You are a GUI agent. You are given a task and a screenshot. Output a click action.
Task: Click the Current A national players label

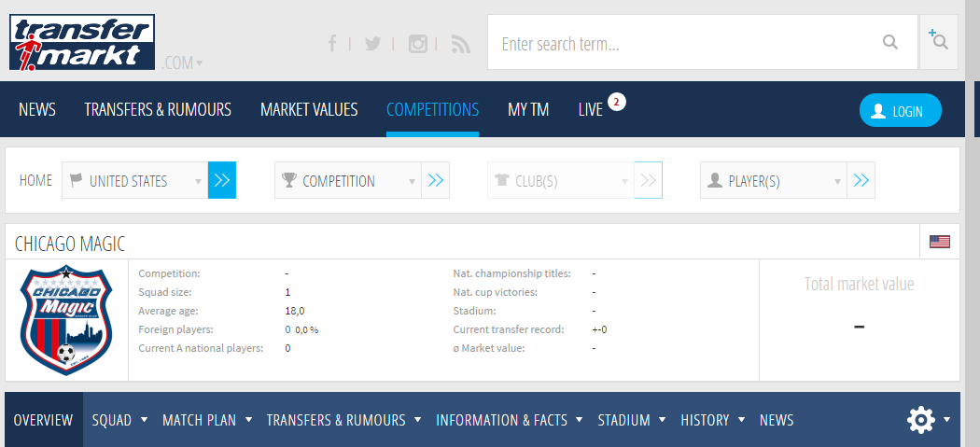pos(201,348)
